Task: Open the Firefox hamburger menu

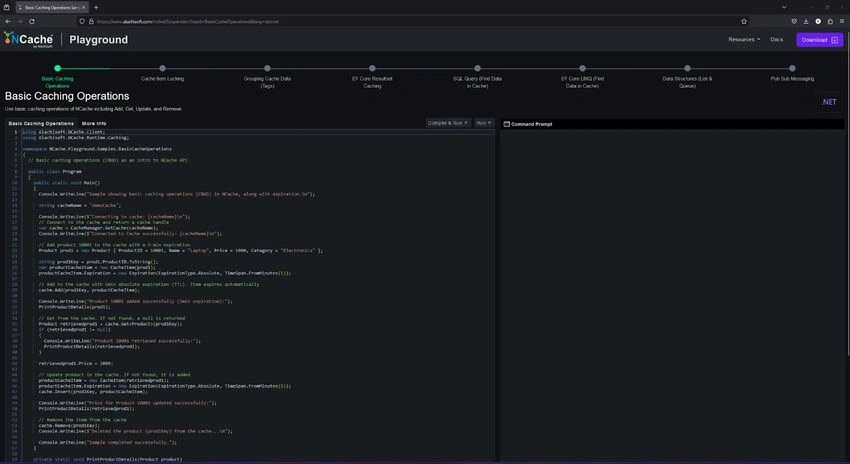Action: (842, 22)
